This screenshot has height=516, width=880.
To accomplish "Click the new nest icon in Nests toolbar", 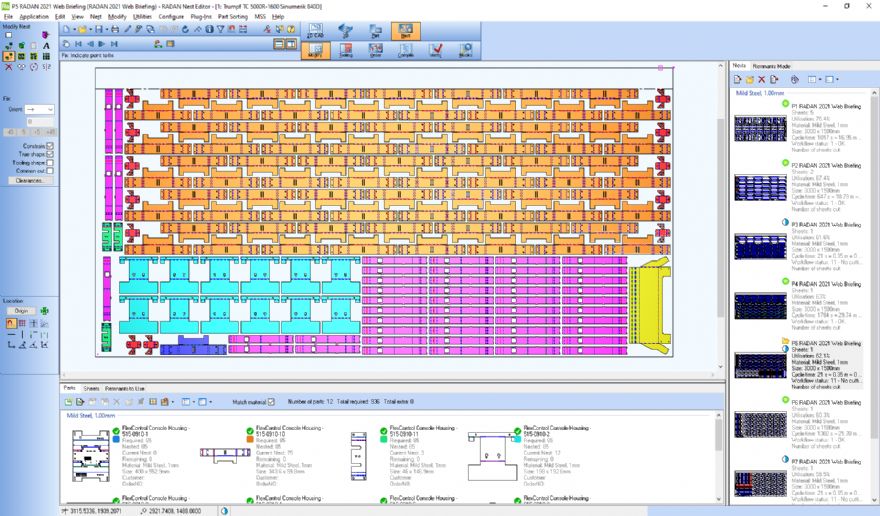I will [738, 80].
